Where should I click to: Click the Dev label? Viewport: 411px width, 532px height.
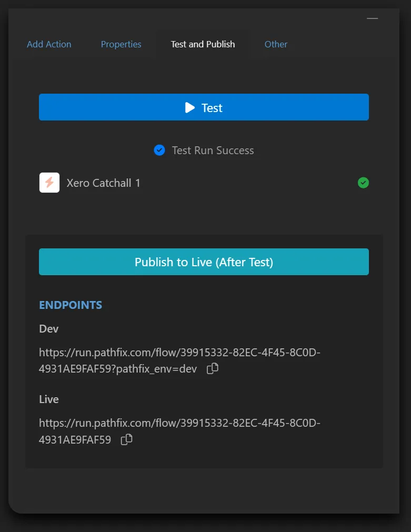click(x=49, y=329)
